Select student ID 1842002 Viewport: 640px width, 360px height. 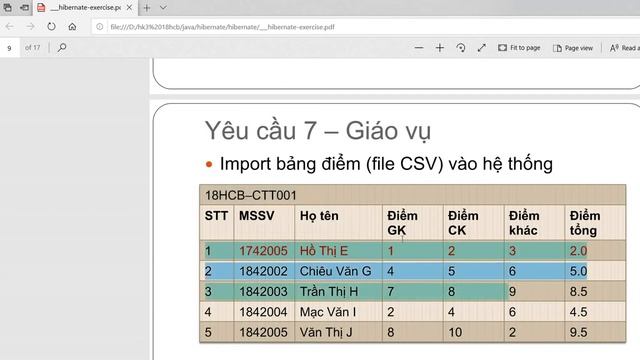tap(263, 271)
